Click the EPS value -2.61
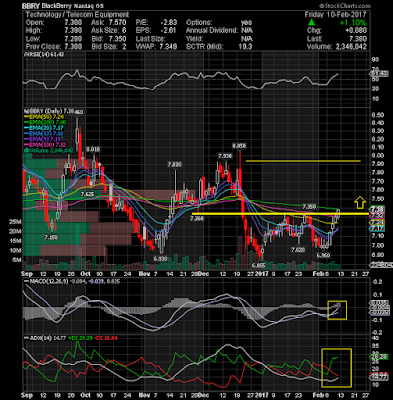 point(168,31)
